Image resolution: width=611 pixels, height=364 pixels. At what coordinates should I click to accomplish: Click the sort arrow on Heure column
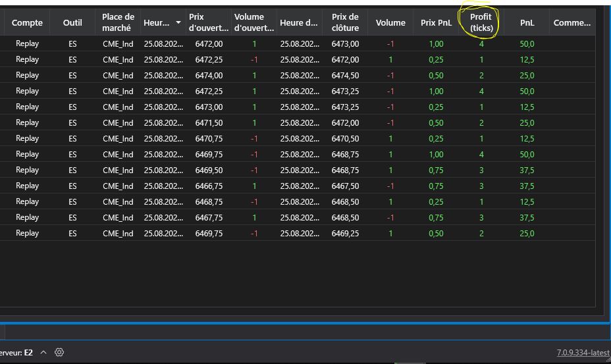[178, 23]
